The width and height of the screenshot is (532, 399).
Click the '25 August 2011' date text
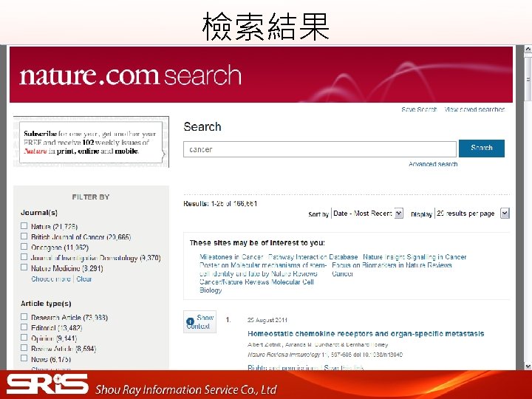coord(267,320)
